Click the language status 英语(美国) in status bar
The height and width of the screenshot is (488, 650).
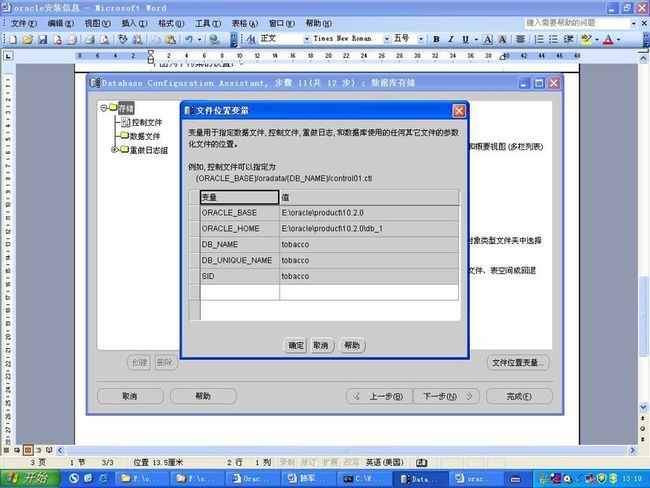tap(384, 462)
